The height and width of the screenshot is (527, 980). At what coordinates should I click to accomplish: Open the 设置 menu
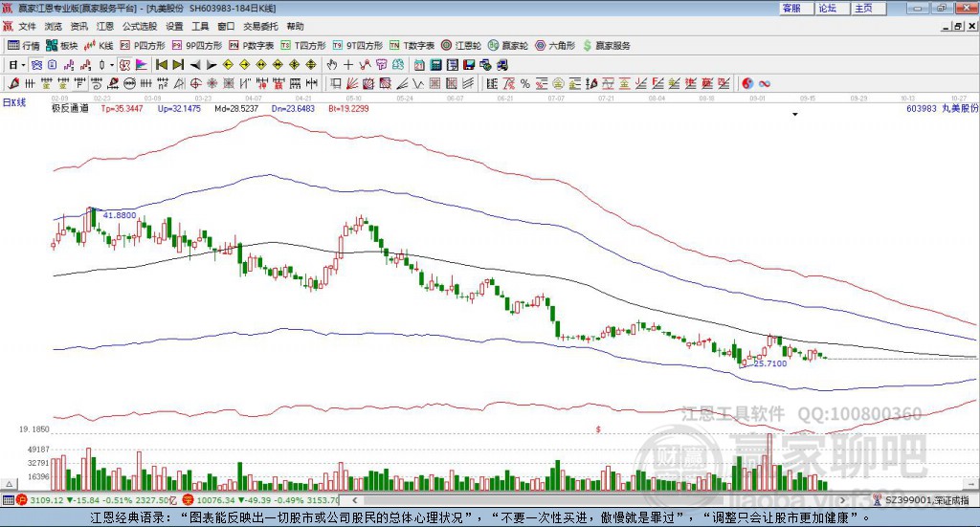[x=174, y=26]
